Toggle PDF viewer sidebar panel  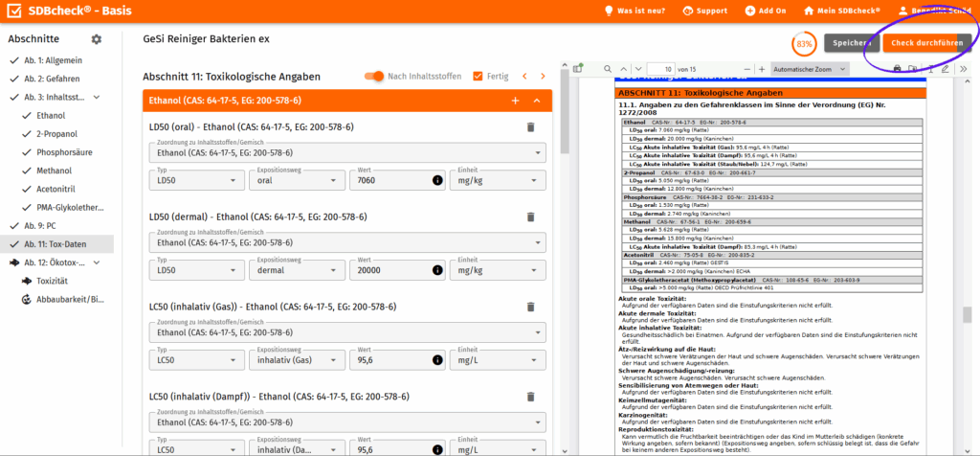pos(578,69)
